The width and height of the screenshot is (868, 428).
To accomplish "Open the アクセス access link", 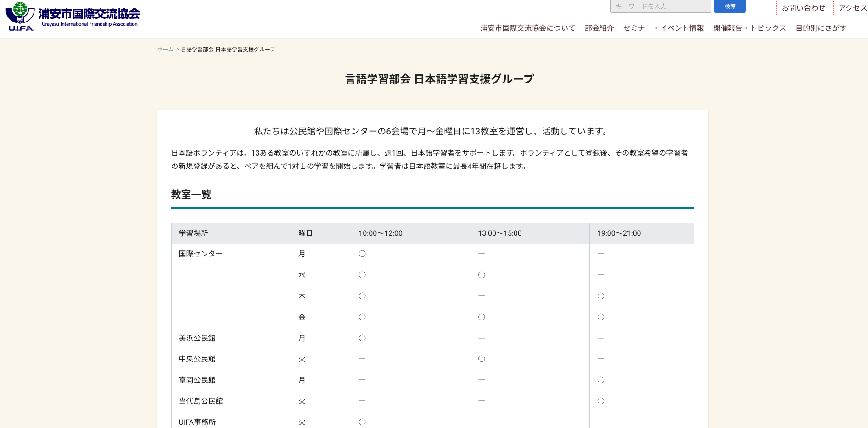I will tap(852, 7).
